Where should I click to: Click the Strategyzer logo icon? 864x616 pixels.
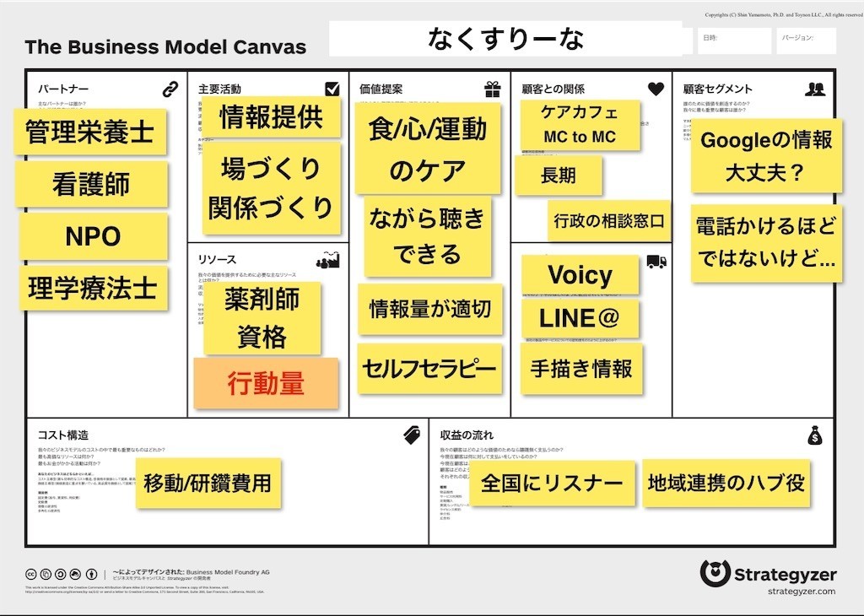coord(715,574)
